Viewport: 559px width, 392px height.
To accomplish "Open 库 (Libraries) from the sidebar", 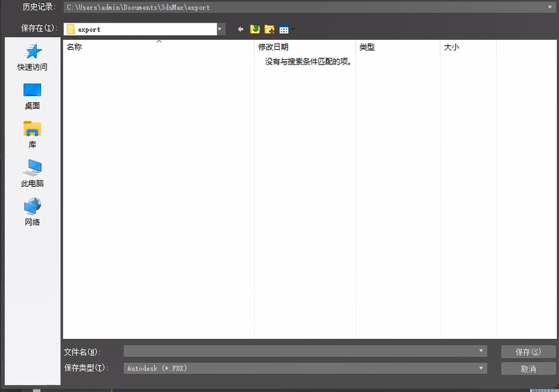I will click(32, 134).
